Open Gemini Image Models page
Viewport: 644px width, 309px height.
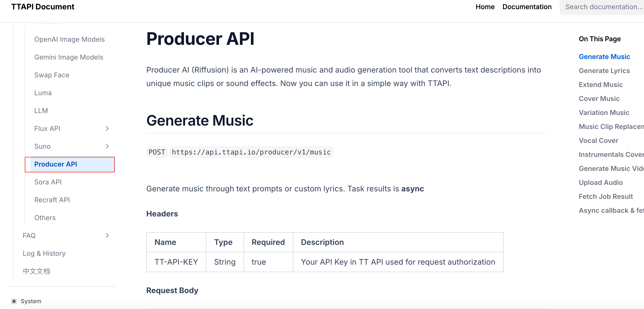[x=69, y=57]
